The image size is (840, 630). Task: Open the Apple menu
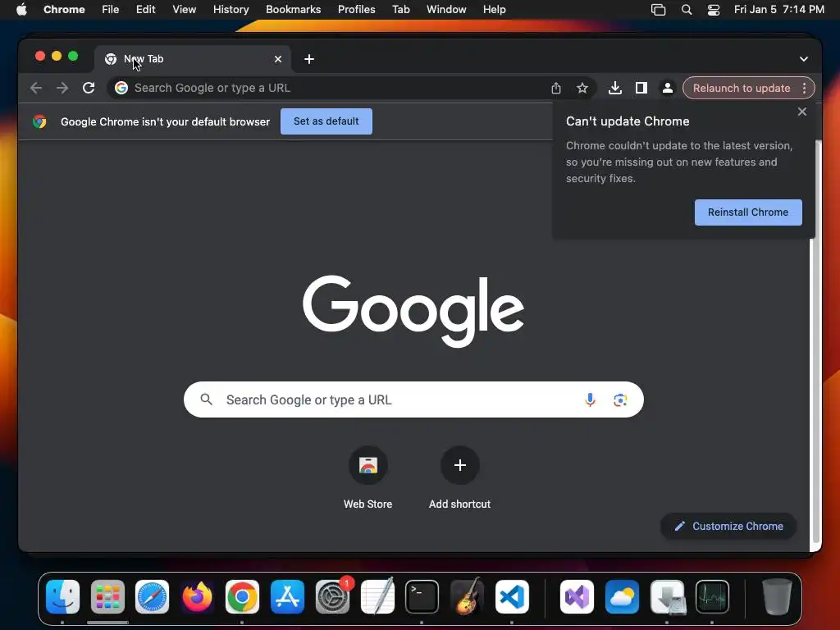(21, 9)
